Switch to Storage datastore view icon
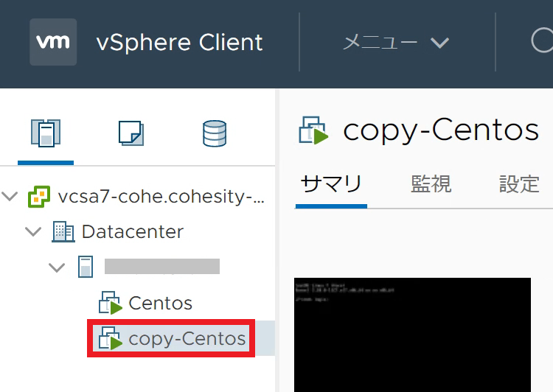This screenshot has height=392, width=553. click(215, 133)
